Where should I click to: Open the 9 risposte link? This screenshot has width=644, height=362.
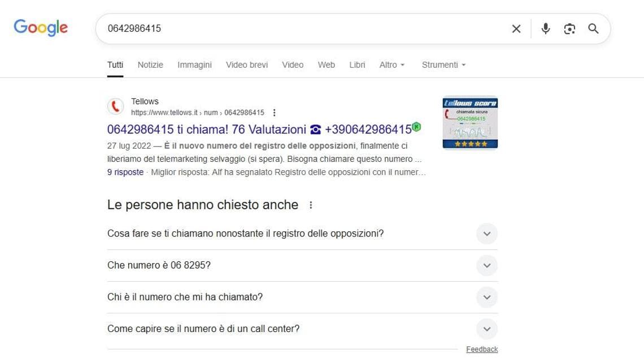pos(125,172)
